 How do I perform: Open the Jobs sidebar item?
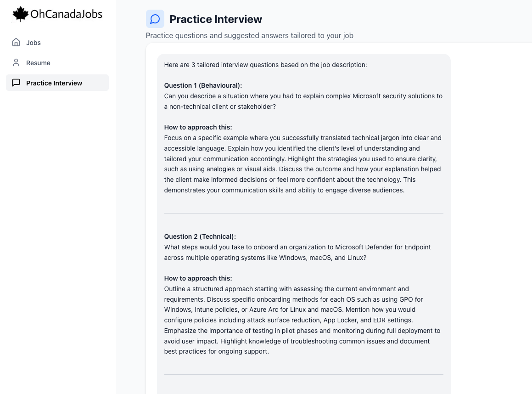point(57,42)
